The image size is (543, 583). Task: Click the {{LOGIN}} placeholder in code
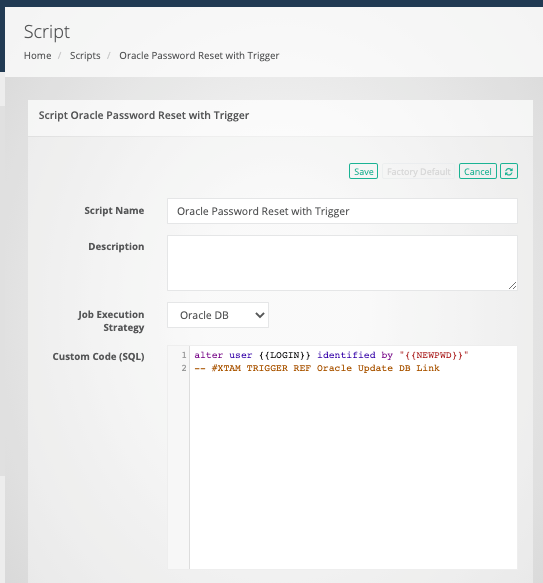coord(285,355)
